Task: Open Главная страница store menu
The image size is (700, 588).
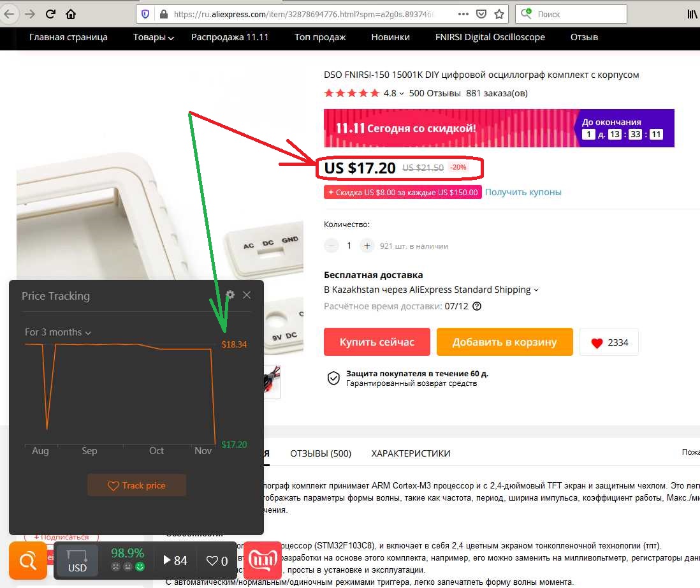Action: [68, 38]
